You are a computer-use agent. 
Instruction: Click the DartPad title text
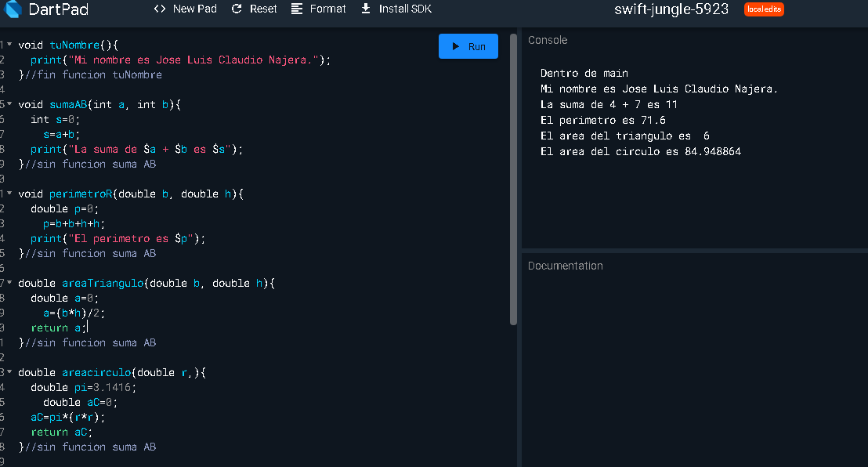[59, 9]
